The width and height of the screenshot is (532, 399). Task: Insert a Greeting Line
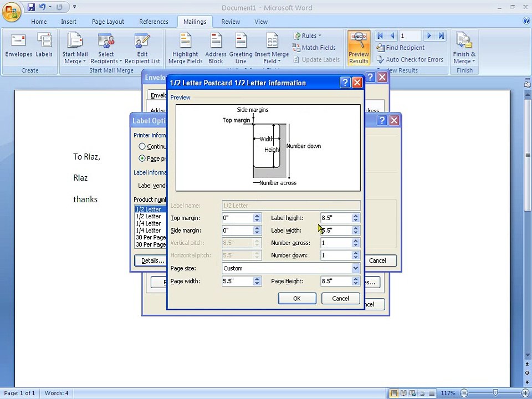coord(241,48)
